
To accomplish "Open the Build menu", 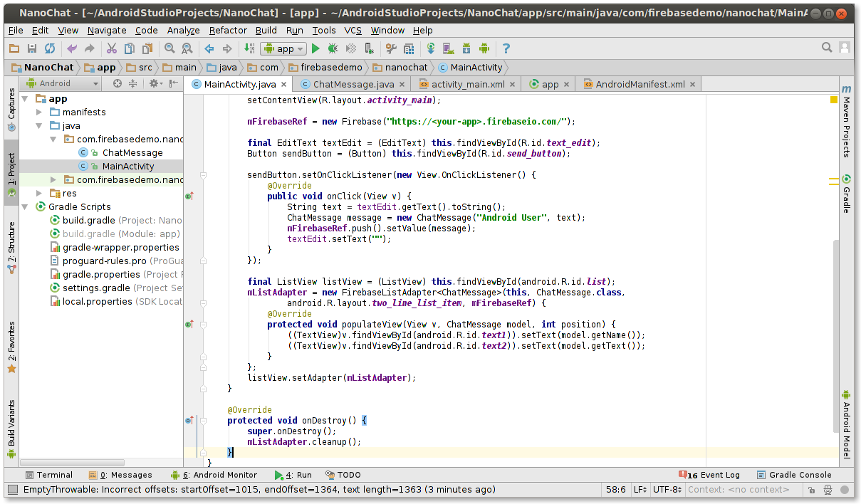I will click(266, 30).
